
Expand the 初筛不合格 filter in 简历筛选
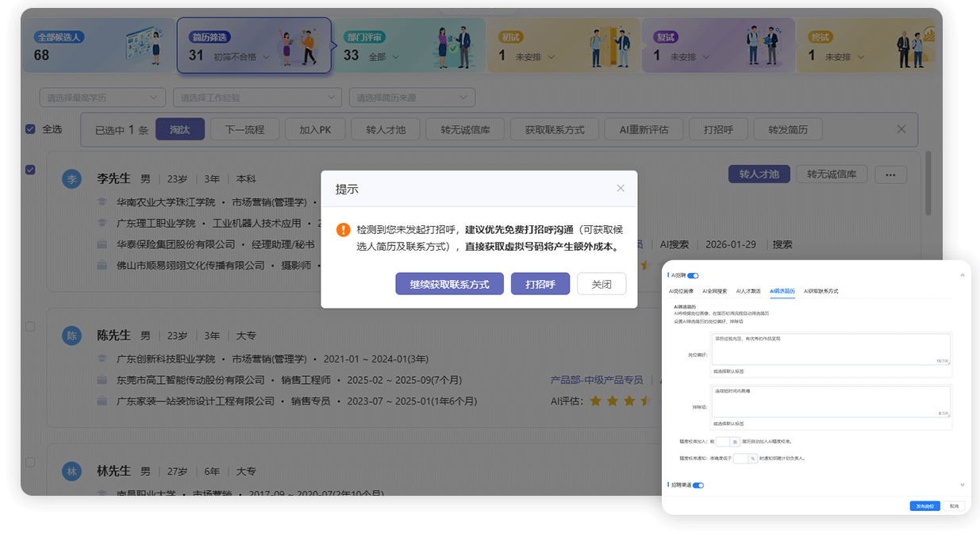(266, 57)
